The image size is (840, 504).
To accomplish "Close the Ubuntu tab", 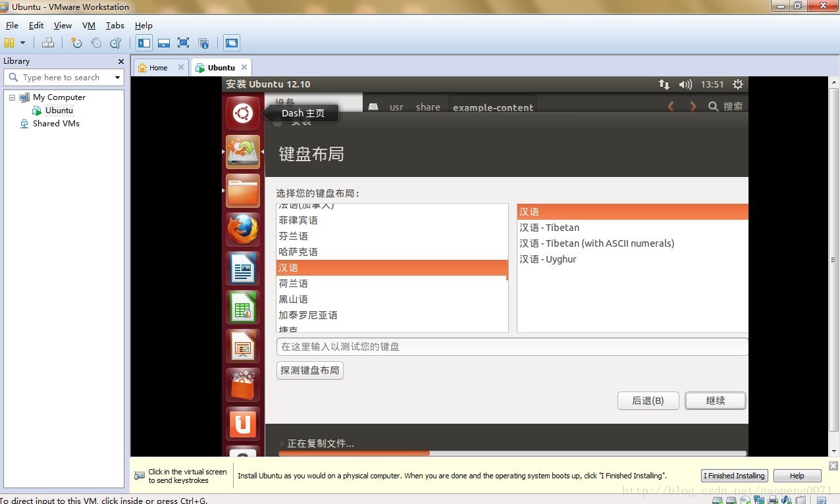I will (244, 67).
